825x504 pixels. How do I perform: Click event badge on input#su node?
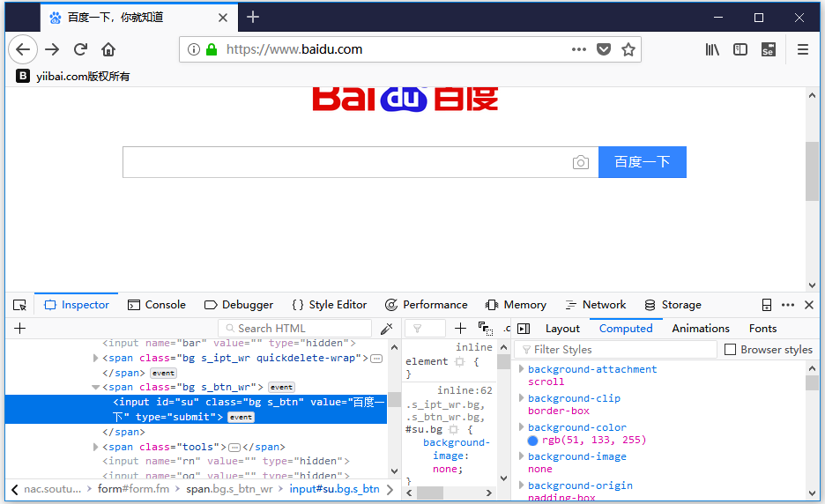point(241,417)
